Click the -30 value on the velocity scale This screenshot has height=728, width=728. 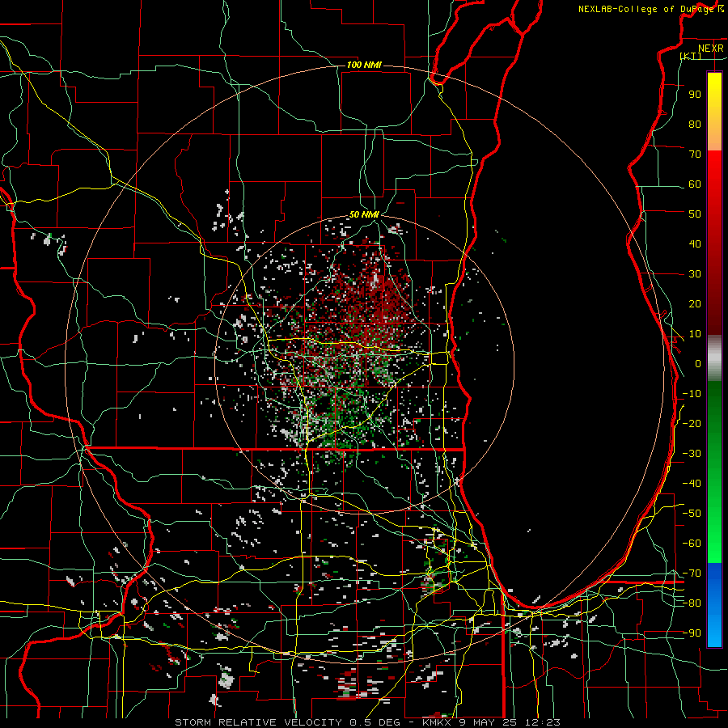[x=692, y=454]
